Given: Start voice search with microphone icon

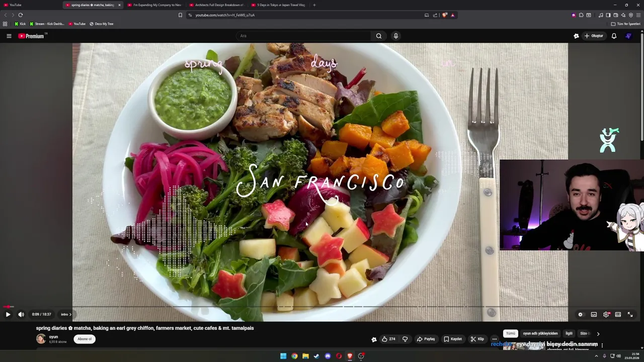Looking at the screenshot, I should 396,36.
